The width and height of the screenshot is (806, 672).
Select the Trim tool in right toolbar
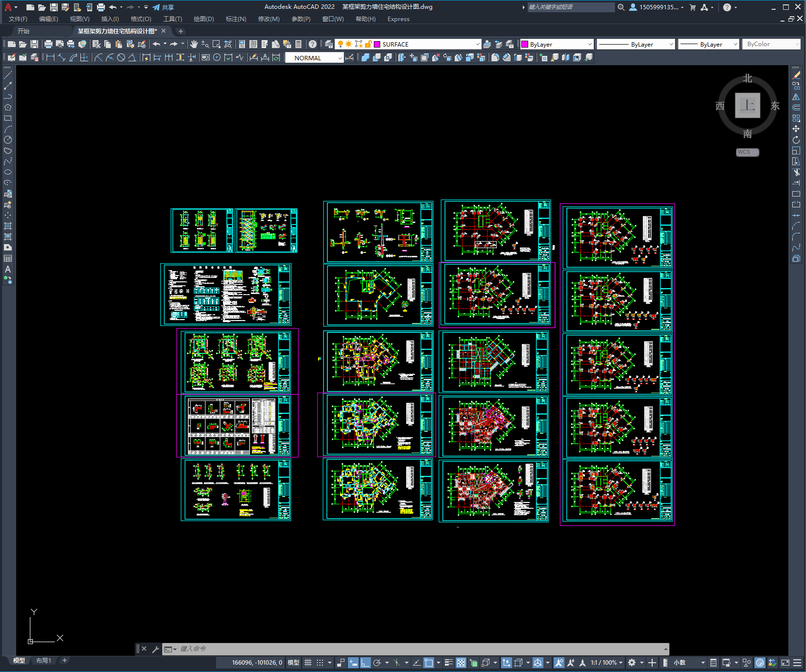point(796,172)
